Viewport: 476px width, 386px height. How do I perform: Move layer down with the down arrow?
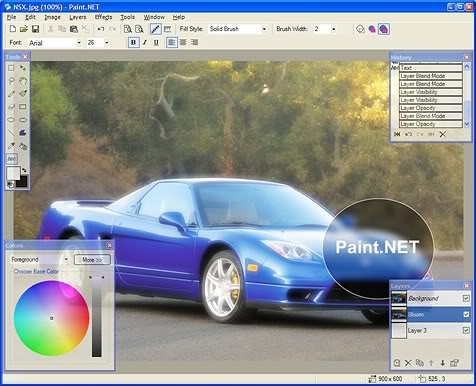click(x=443, y=363)
